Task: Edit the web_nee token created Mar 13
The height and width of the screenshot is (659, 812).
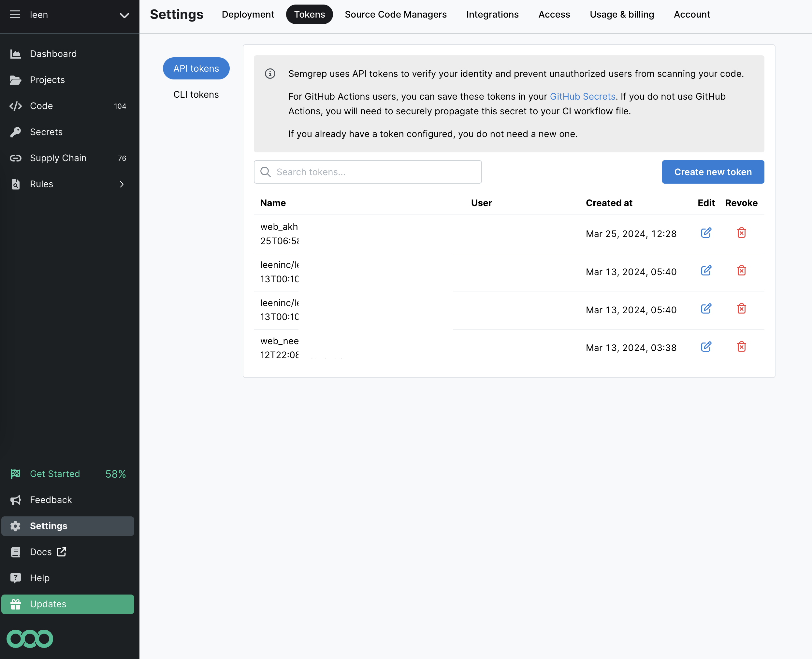Action: [706, 346]
